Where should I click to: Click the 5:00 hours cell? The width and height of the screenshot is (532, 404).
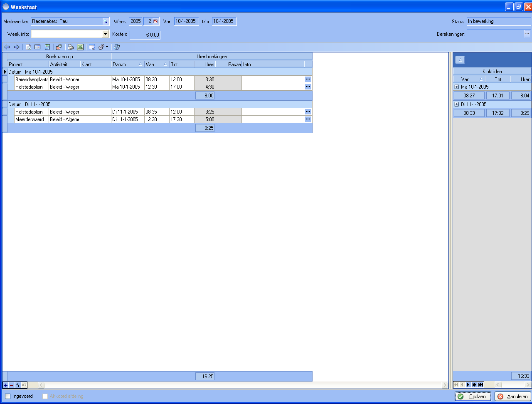coord(205,119)
